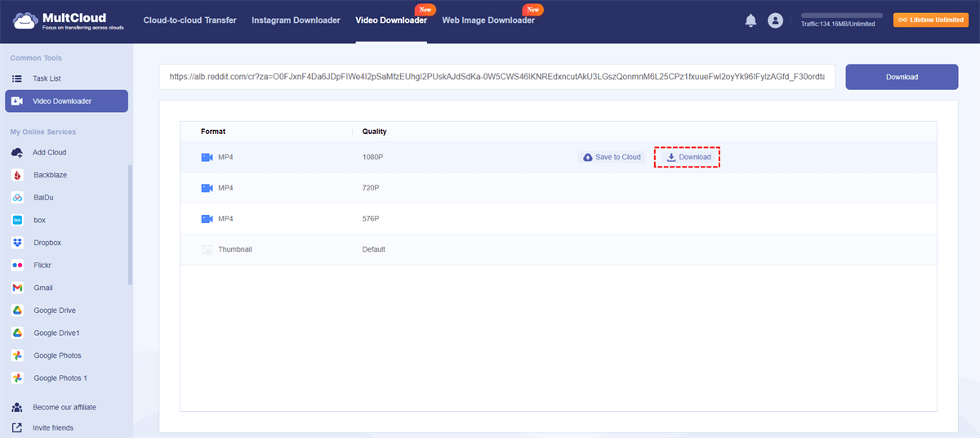This screenshot has width=980, height=438.
Task: Click the Task List icon
Action: click(16, 78)
